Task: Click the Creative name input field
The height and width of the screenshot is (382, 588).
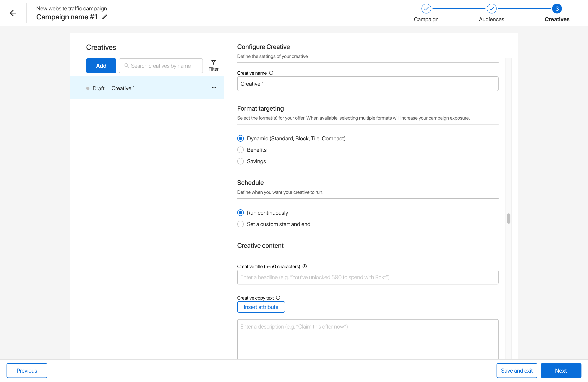Action: tap(368, 84)
